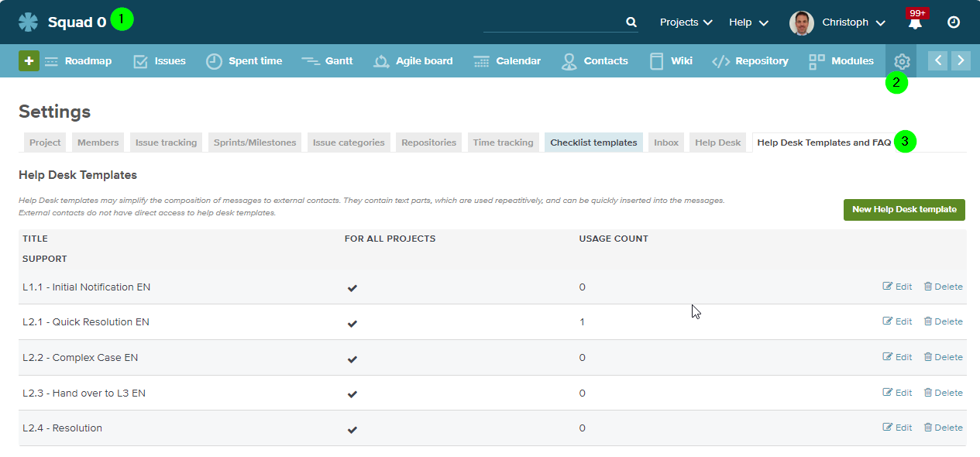Go to next menu with right arrow
Viewport: 980px width, 457px height.
(x=961, y=60)
